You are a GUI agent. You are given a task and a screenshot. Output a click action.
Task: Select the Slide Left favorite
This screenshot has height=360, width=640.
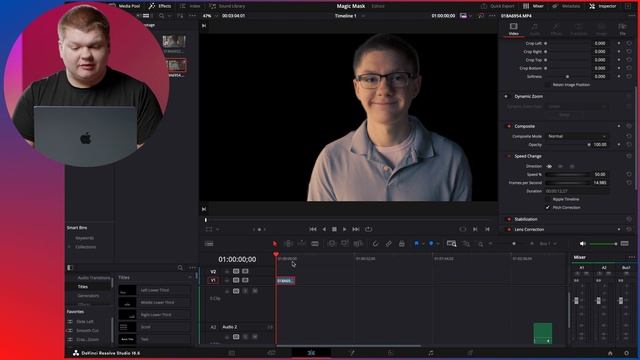coord(84,322)
